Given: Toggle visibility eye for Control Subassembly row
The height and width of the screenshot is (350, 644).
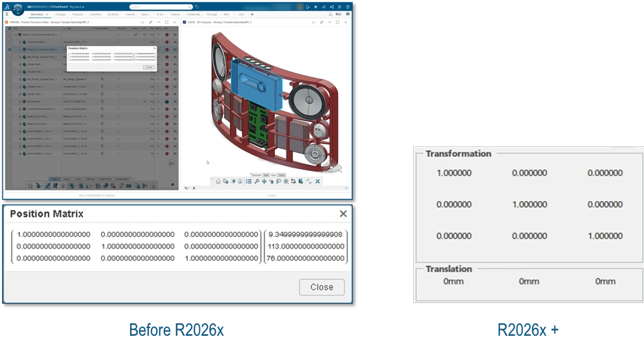Looking at the screenshot, I should (175, 109).
